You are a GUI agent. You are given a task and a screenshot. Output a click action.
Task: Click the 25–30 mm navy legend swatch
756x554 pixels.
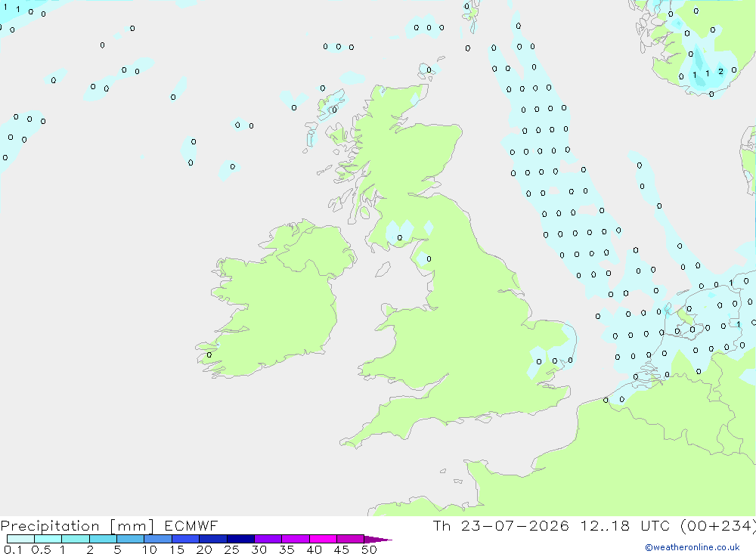coord(240,539)
